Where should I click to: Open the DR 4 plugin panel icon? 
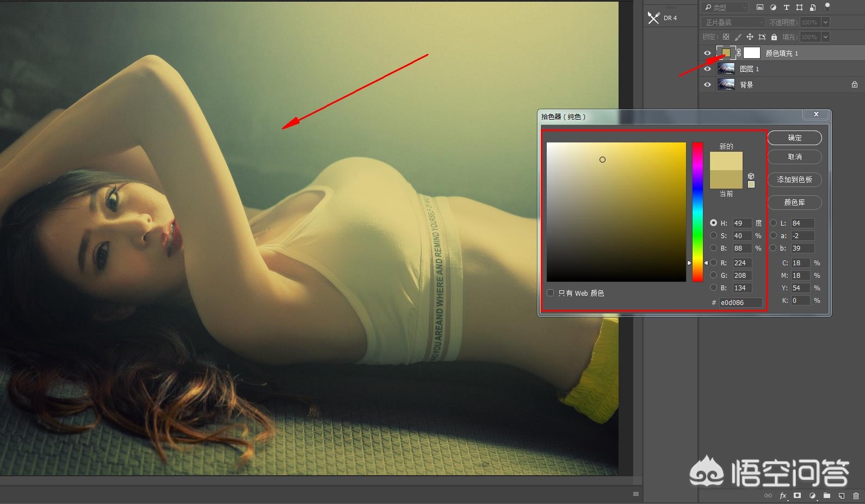653,18
